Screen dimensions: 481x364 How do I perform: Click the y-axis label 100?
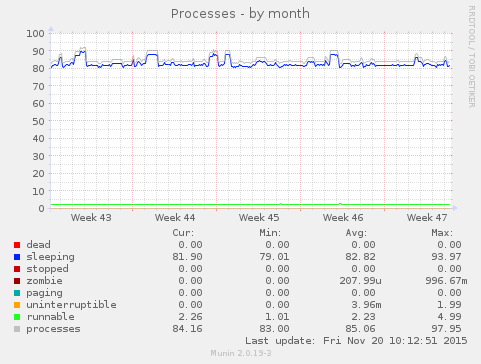[35, 33]
